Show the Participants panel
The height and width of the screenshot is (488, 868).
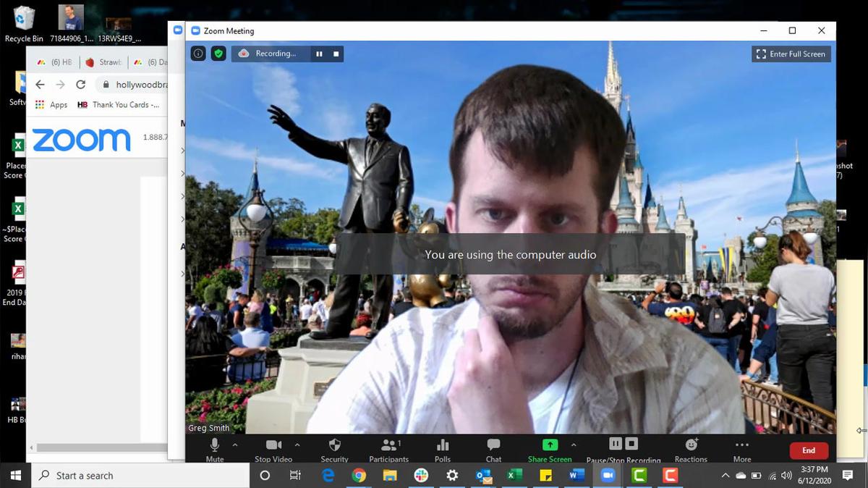point(389,448)
